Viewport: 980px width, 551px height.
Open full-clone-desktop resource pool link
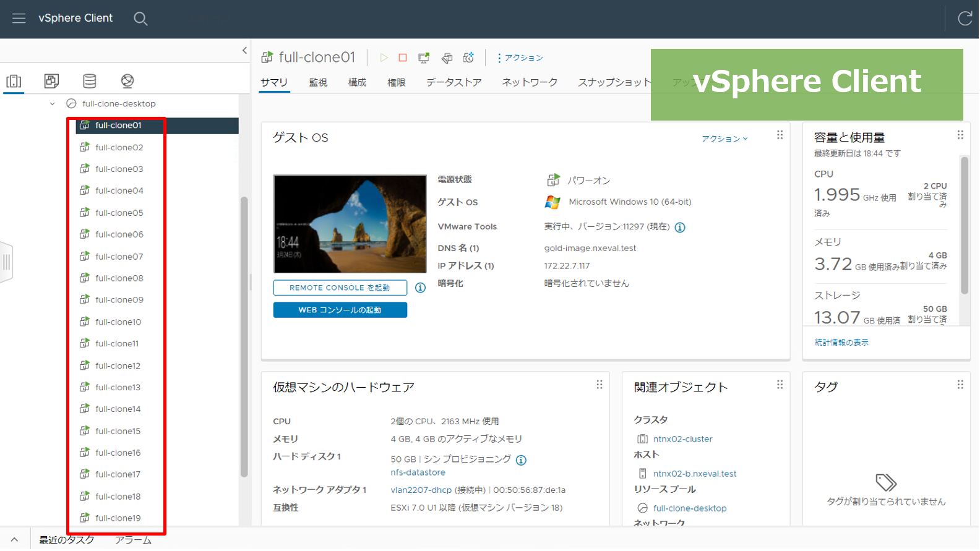690,509
